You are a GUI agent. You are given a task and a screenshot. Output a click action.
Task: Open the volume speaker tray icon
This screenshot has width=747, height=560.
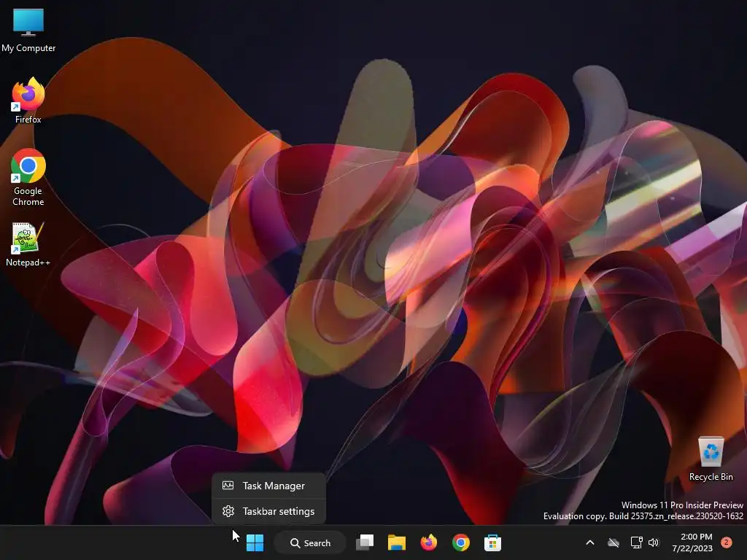pos(654,542)
